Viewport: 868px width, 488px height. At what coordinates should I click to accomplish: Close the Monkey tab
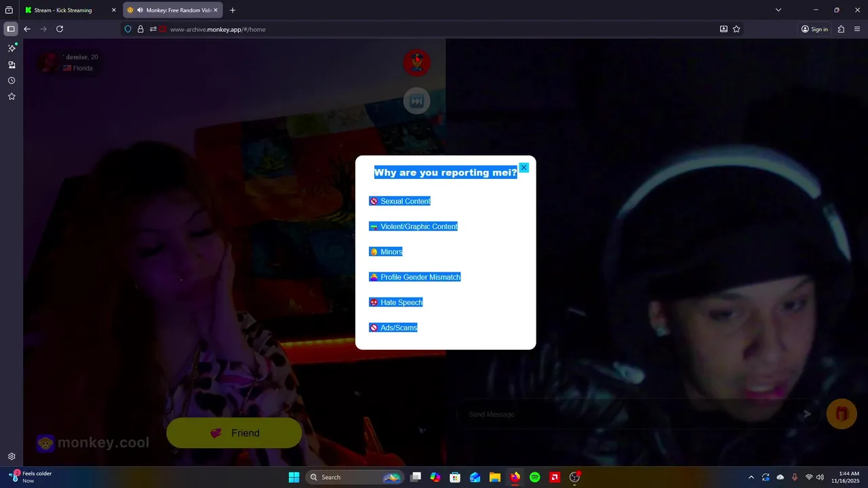click(x=216, y=10)
